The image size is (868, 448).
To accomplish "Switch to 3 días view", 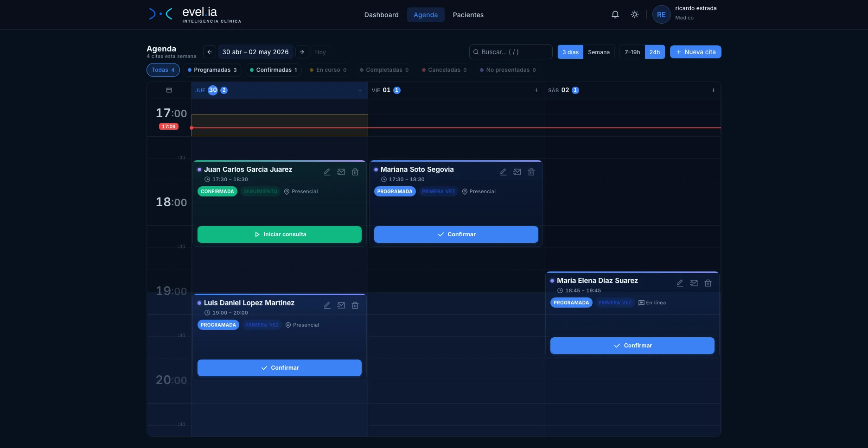I will point(570,52).
